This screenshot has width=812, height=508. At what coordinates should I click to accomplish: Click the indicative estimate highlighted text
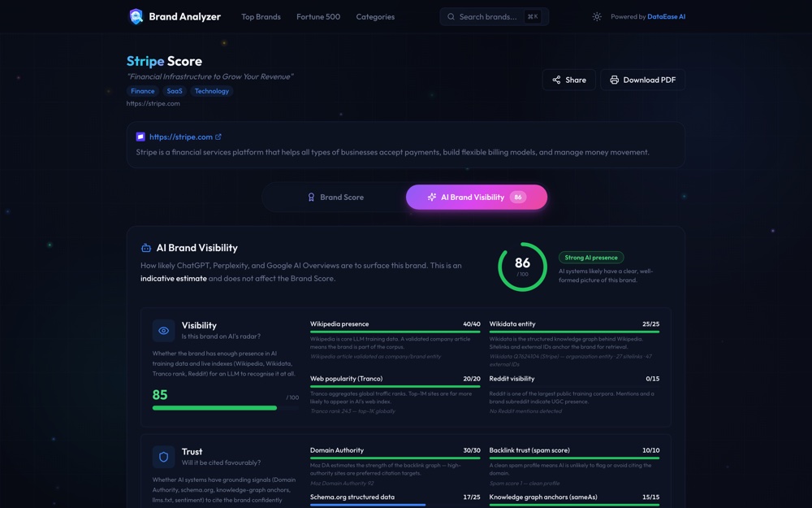(x=174, y=278)
